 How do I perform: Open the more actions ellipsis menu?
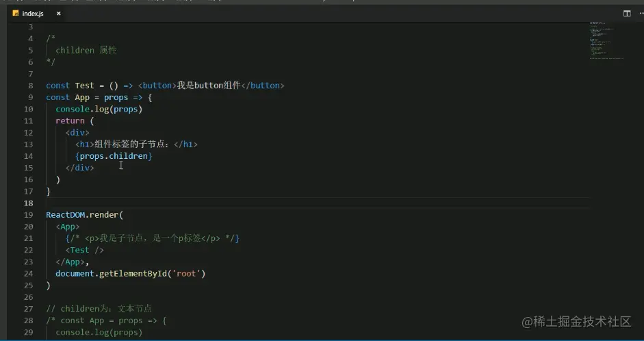tap(641, 14)
